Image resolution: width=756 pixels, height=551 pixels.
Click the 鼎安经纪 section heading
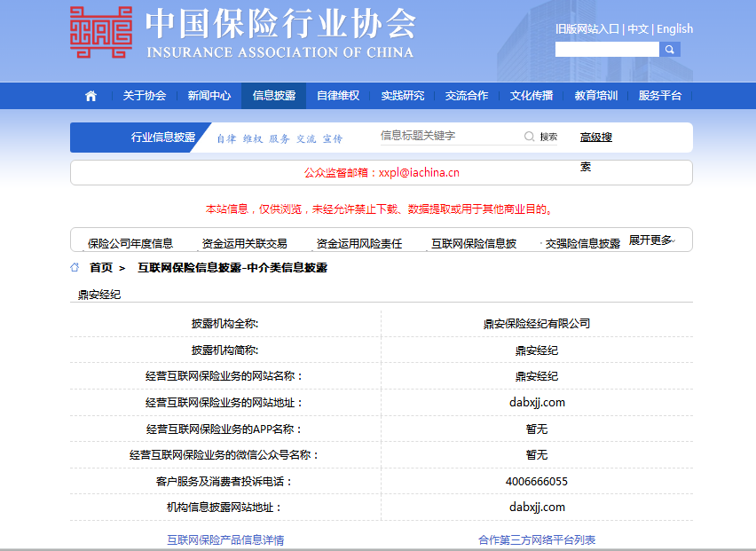(99, 295)
